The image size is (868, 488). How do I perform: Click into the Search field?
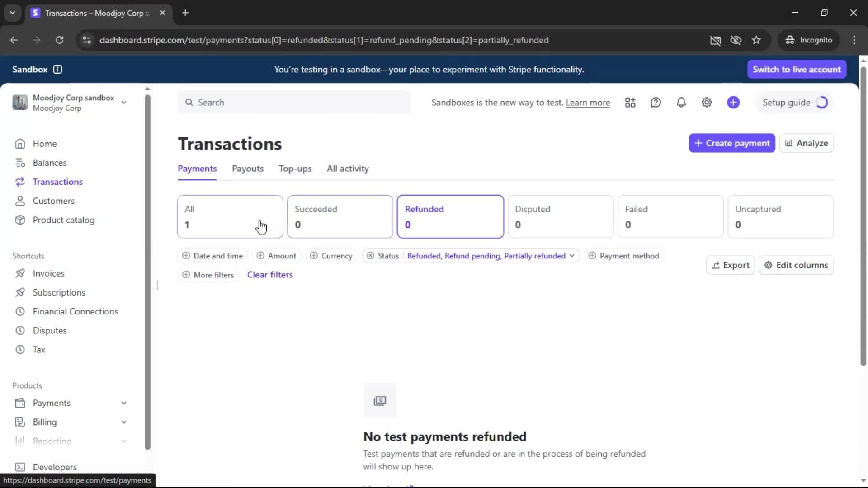pyautogui.click(x=294, y=103)
